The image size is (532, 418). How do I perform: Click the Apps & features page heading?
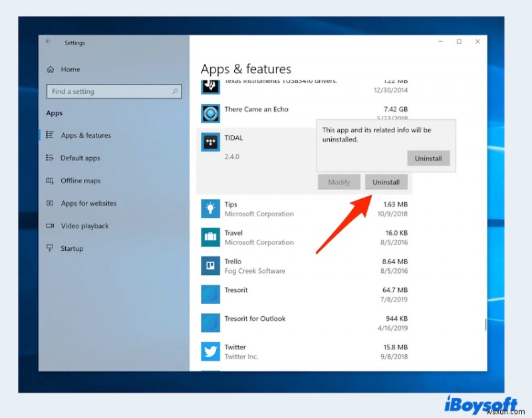point(246,69)
